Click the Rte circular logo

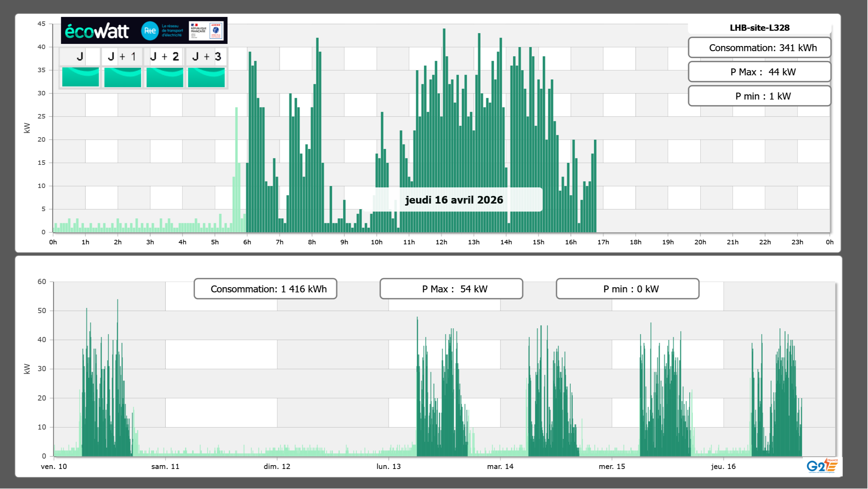coord(150,31)
